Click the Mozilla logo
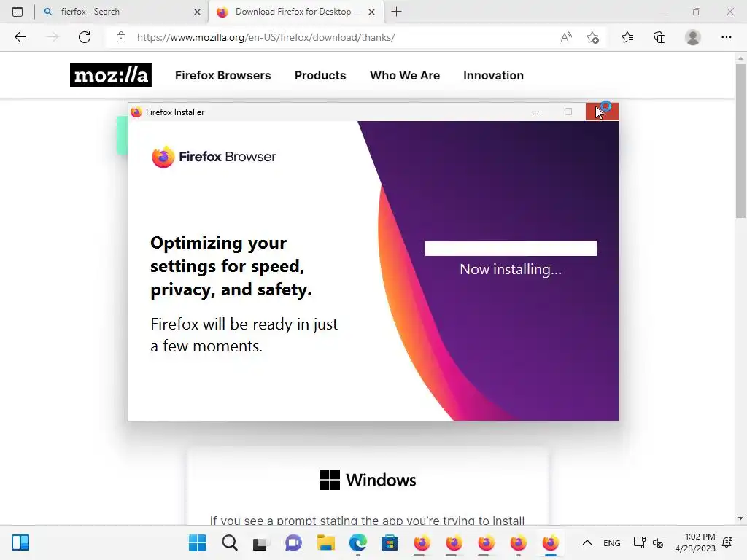The height and width of the screenshot is (560, 747). pos(111,75)
